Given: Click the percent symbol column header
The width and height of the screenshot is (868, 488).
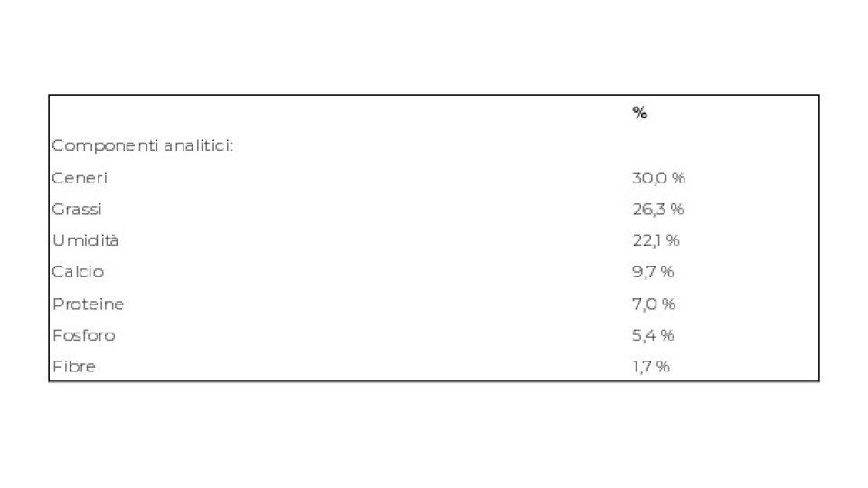Looking at the screenshot, I should point(639,114).
